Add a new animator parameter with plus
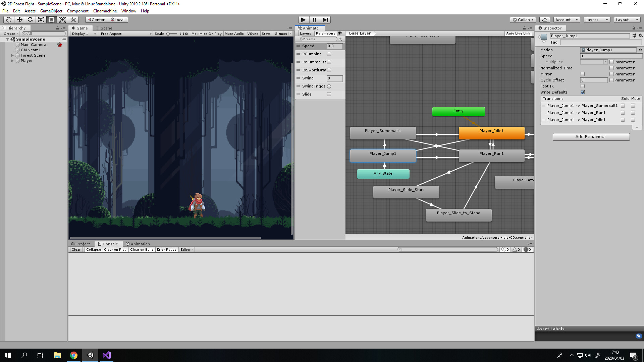Screen dimensions: 644x362 pos(340,39)
